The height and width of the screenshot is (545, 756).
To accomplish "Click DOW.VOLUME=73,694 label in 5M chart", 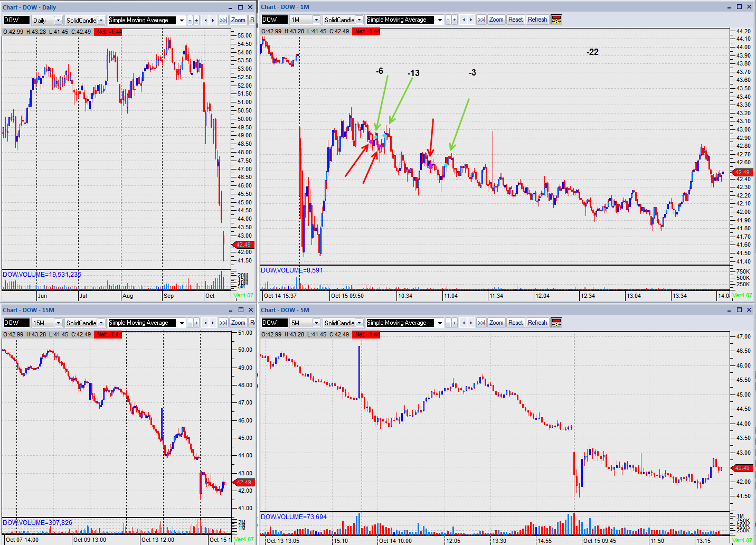I will point(294,517).
